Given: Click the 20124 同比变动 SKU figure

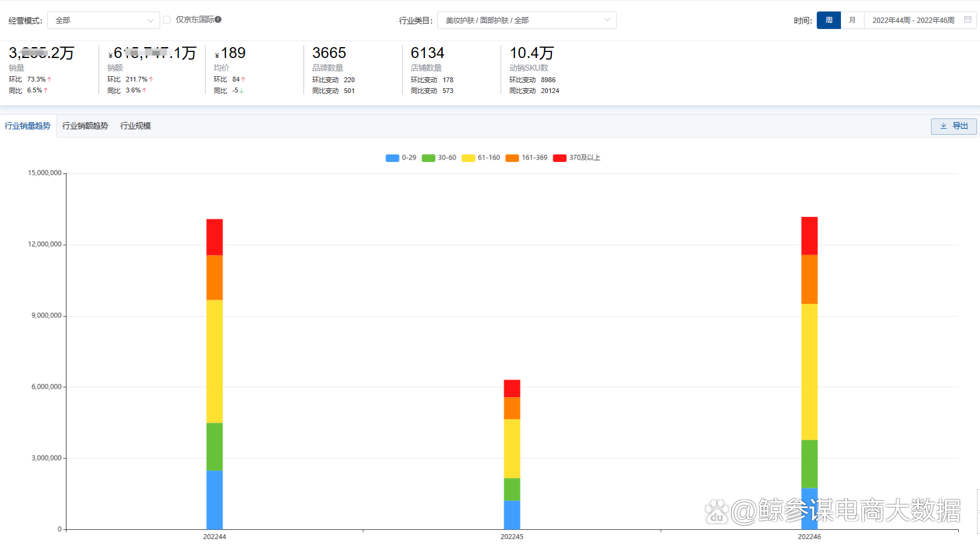Looking at the screenshot, I should 550,91.
